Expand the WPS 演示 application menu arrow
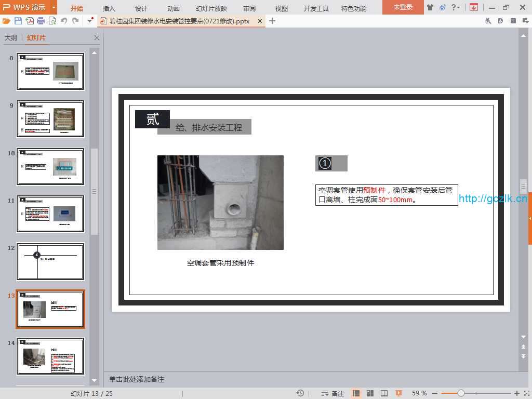This screenshot has width=532, height=399. tap(54, 8)
